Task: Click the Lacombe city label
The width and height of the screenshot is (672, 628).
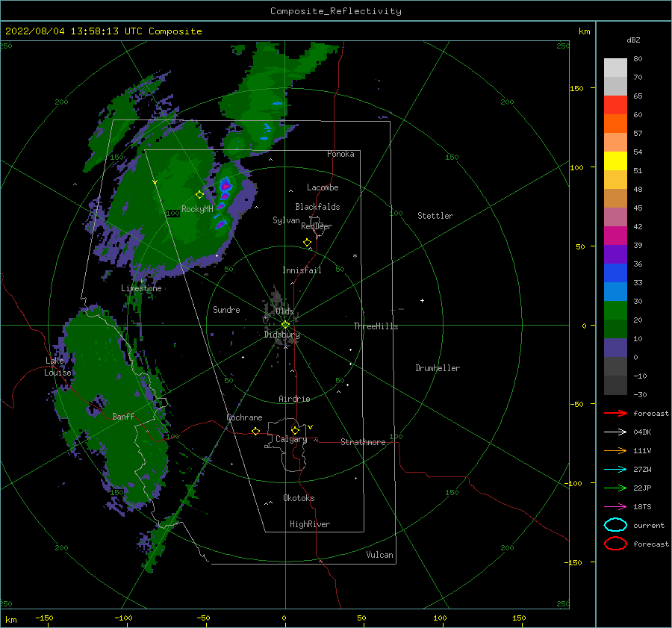Action: (x=323, y=187)
